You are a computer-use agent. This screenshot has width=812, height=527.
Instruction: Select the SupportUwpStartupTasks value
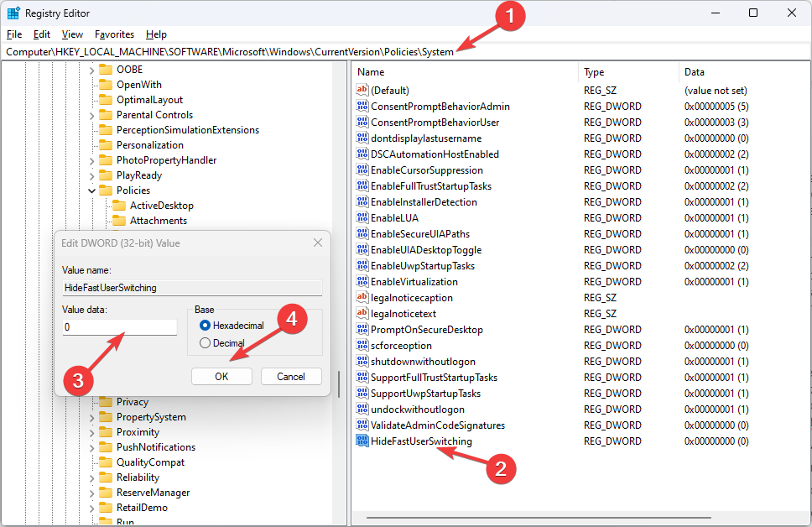coord(425,394)
